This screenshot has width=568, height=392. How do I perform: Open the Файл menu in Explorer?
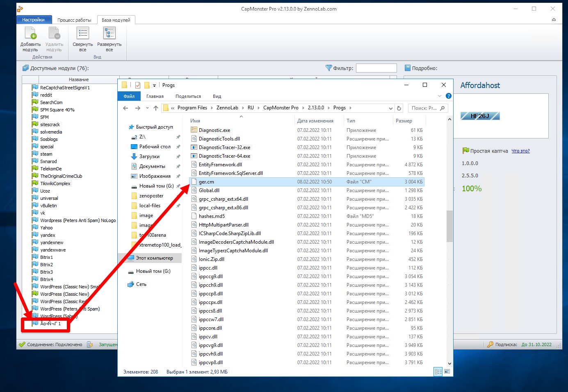tap(129, 96)
